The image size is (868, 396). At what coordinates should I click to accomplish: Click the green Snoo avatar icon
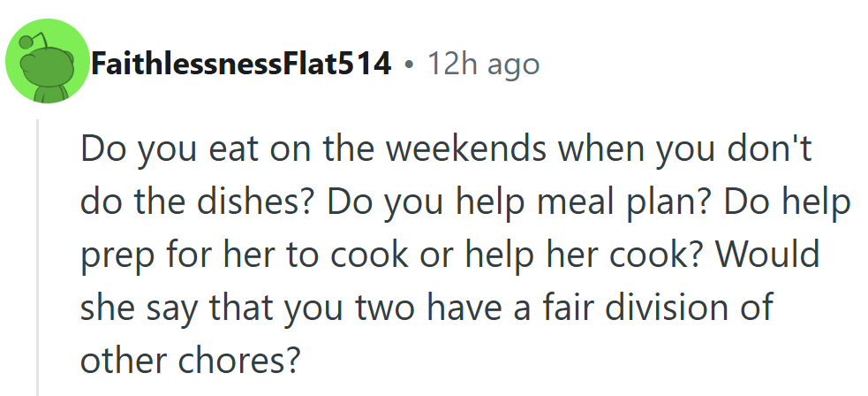(x=46, y=60)
